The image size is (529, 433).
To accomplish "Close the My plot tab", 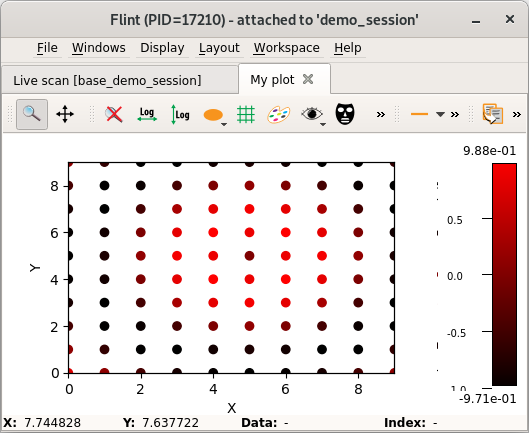I will tap(308, 79).
